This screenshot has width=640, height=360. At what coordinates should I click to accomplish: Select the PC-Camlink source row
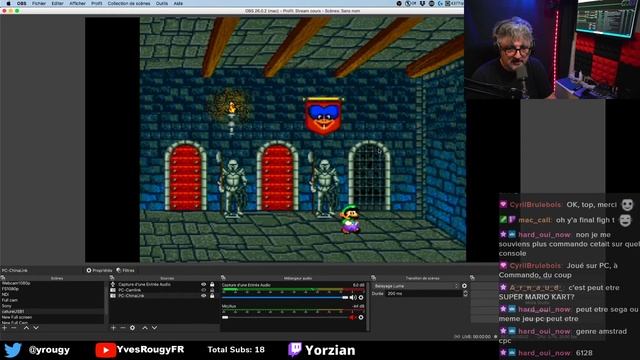click(163, 290)
